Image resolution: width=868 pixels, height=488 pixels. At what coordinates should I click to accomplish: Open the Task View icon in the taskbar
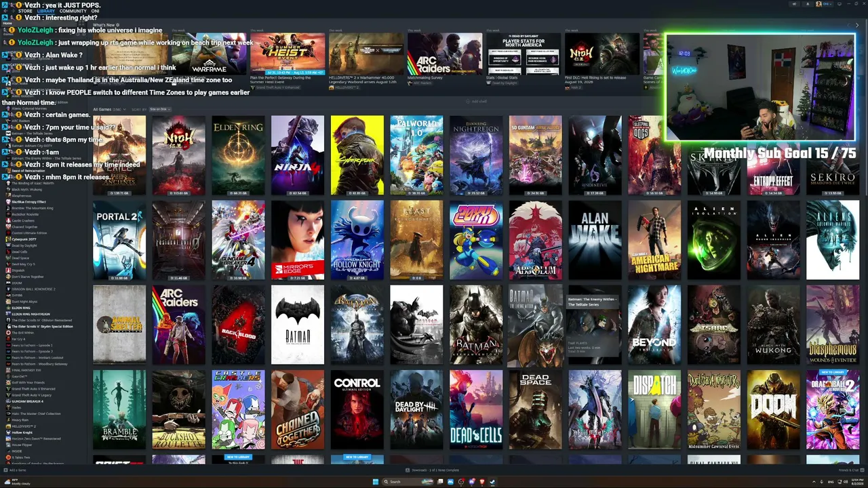(440, 482)
